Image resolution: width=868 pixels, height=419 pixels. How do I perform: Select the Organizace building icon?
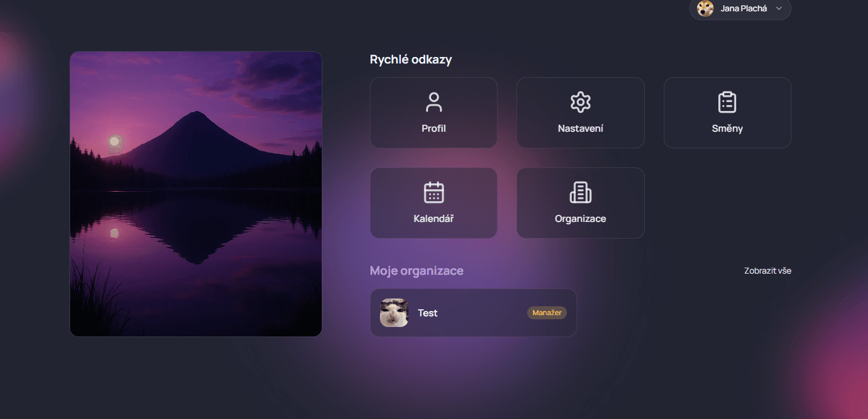580,192
